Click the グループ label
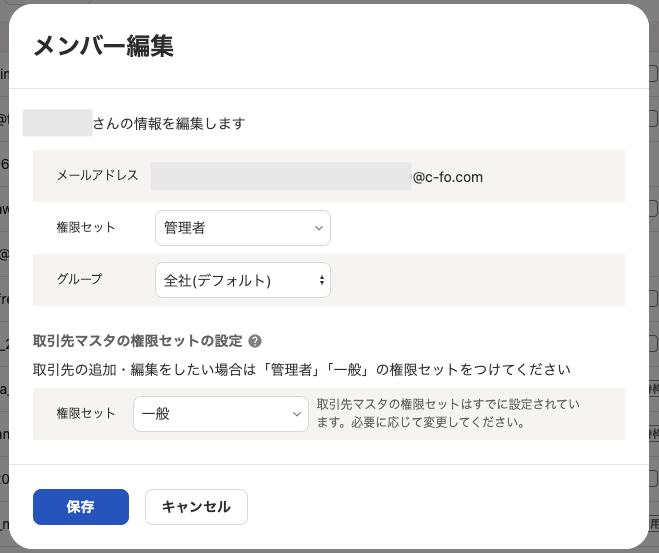 click(79, 279)
